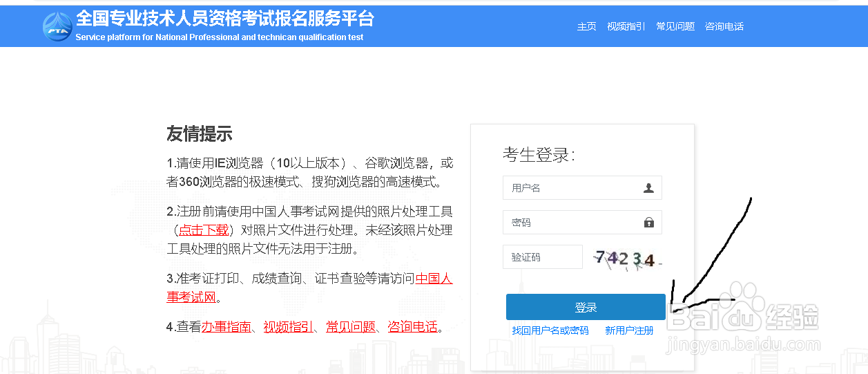Focus the 用户名 input field
The image size is (868, 374).
click(582, 188)
